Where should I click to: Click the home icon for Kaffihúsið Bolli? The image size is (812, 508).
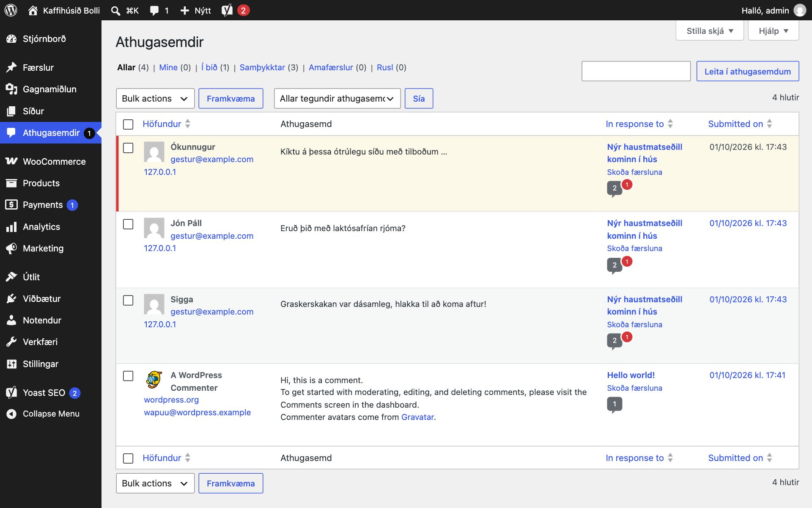tap(33, 10)
